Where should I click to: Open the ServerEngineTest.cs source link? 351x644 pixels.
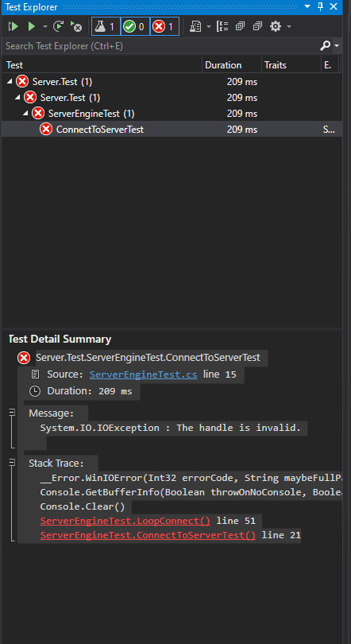point(144,374)
